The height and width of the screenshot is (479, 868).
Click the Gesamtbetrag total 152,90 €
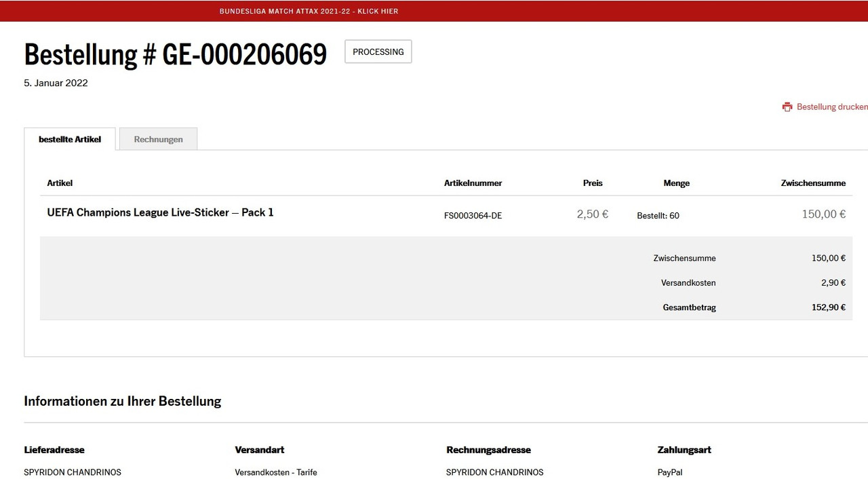[829, 307]
